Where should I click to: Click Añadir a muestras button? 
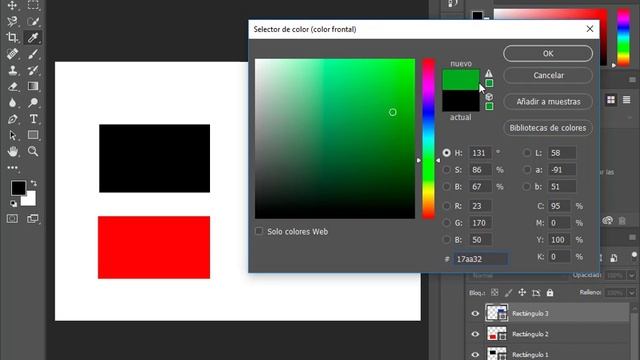(548, 102)
